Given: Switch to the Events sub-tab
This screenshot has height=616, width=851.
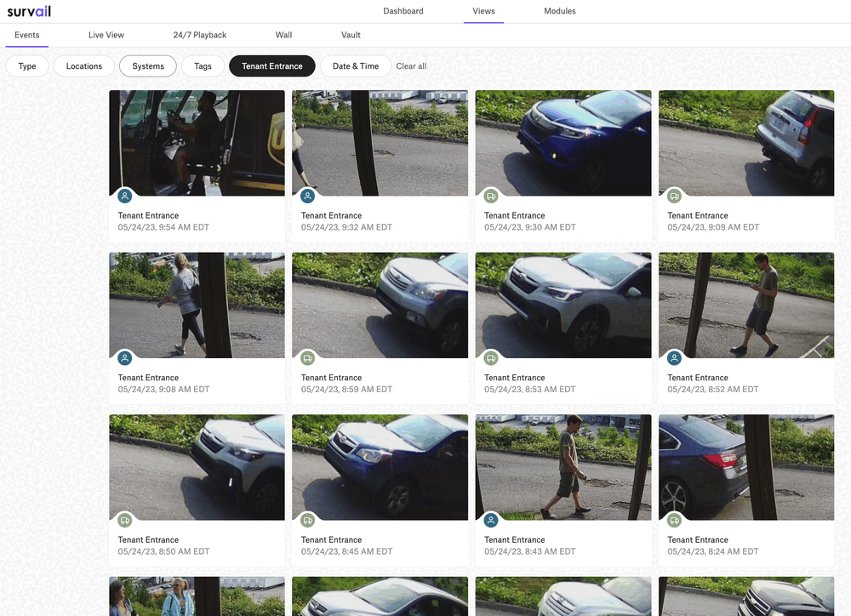Looking at the screenshot, I should tap(27, 35).
